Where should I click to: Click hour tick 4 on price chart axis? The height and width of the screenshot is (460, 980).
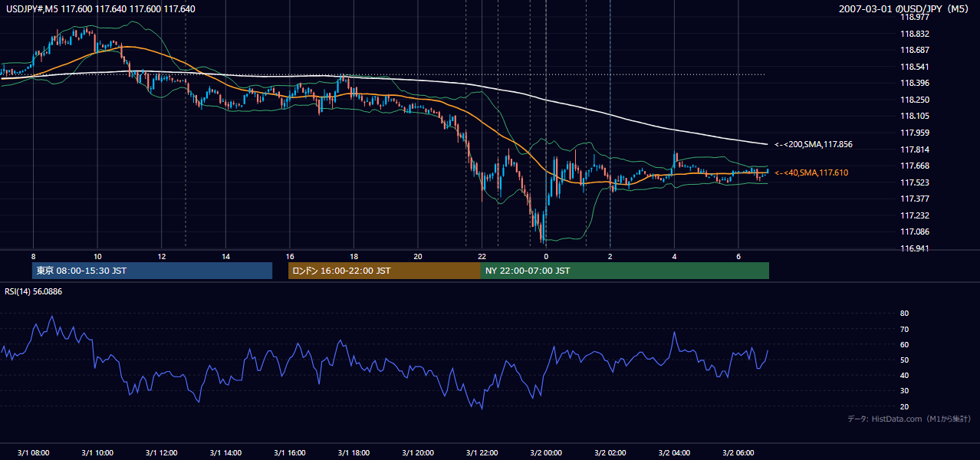[674, 256]
